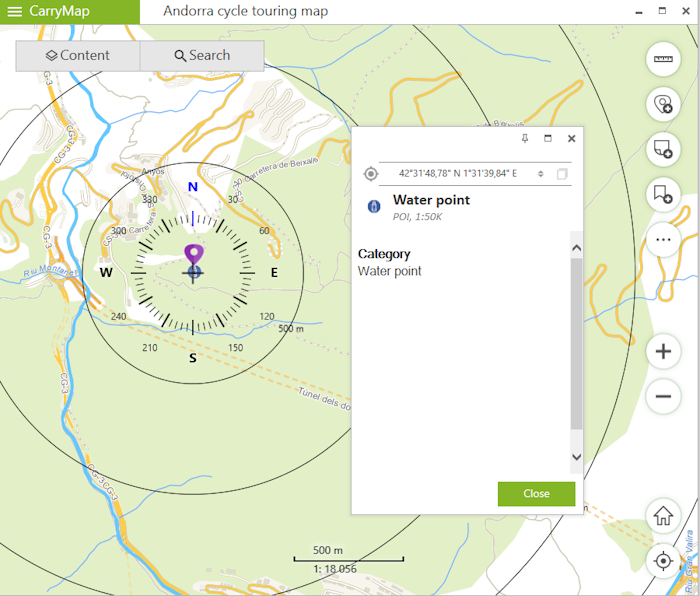Open the CarryMap hamburger menu

(15, 12)
